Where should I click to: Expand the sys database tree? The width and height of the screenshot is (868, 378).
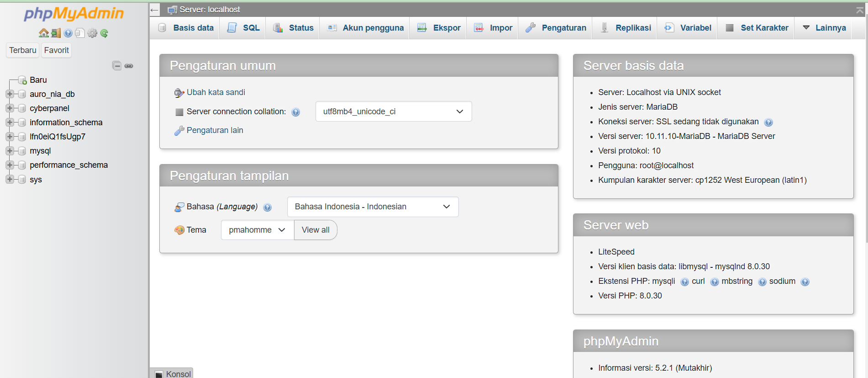click(10, 179)
